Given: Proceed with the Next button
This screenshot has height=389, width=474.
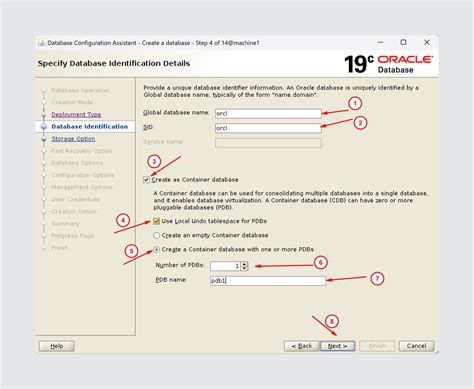Looking at the screenshot, I should coord(337,346).
